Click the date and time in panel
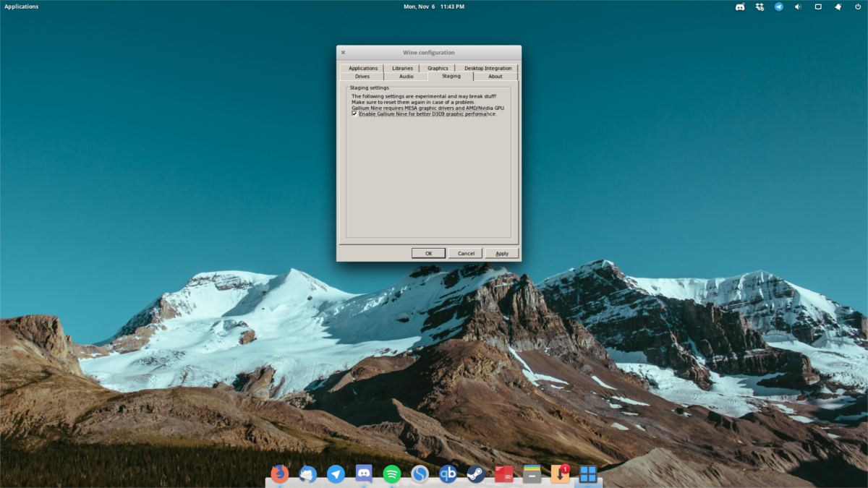This screenshot has height=488, width=868. pyautogui.click(x=434, y=7)
